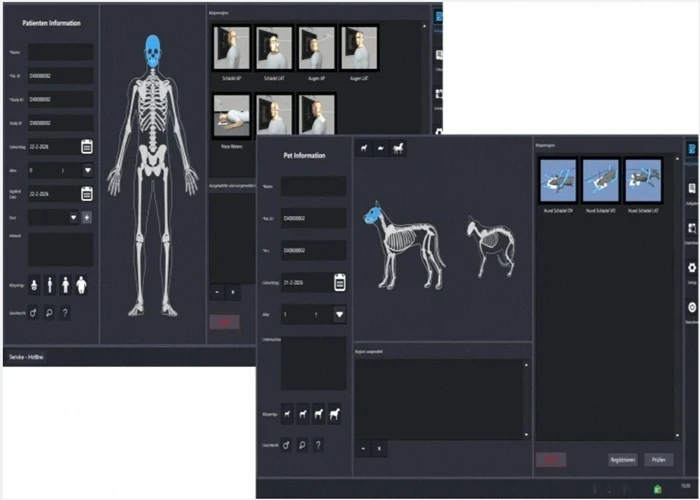Choose the Schädel AP exam thumbnail
700x500 pixels.
click(x=231, y=48)
